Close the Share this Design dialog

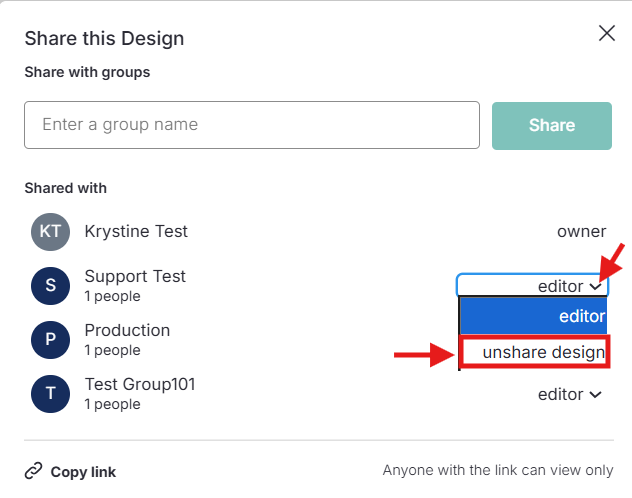(606, 33)
